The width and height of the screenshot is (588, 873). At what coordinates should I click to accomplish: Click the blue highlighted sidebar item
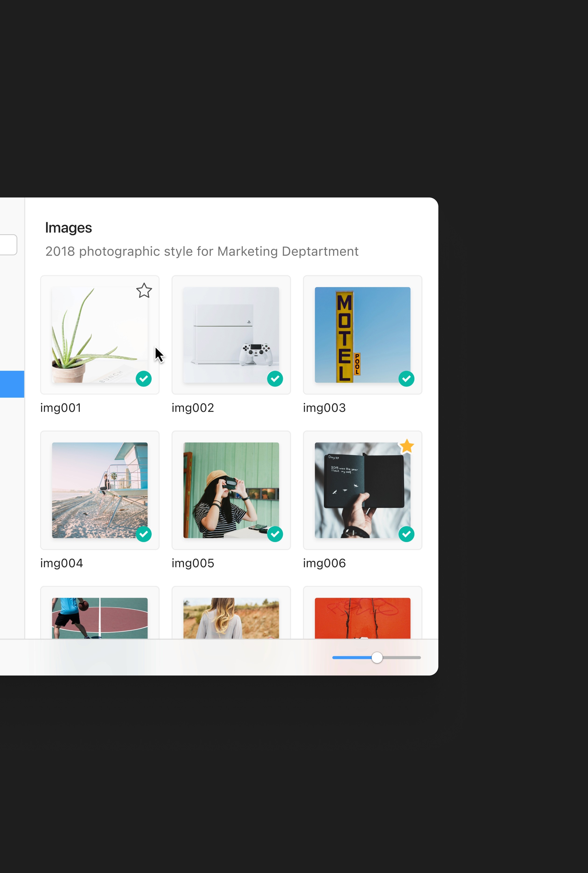[x=12, y=384]
